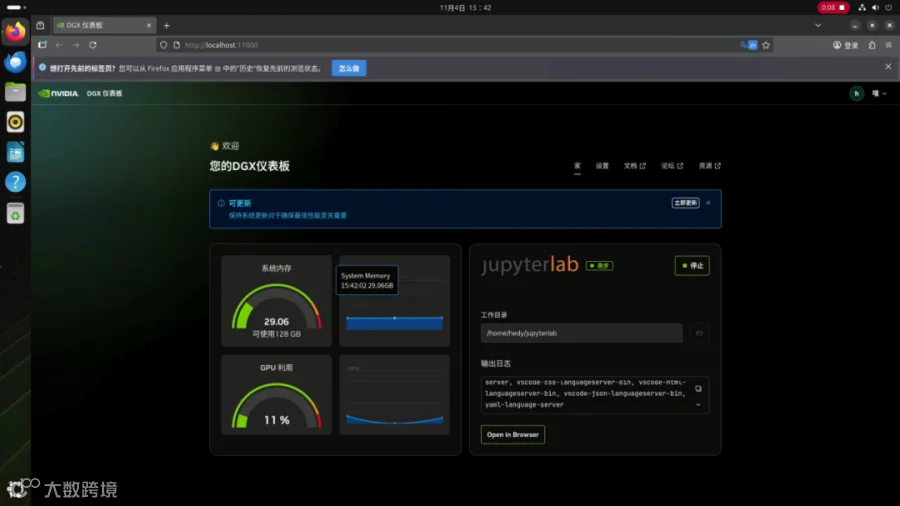Open Firefox from the dock

[15, 31]
